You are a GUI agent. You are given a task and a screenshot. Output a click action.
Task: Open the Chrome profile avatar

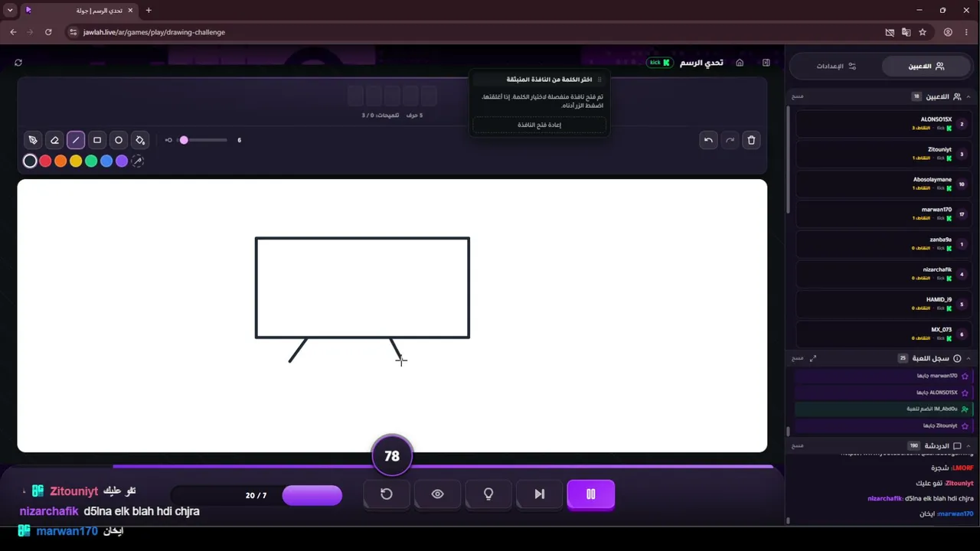[x=948, y=32]
